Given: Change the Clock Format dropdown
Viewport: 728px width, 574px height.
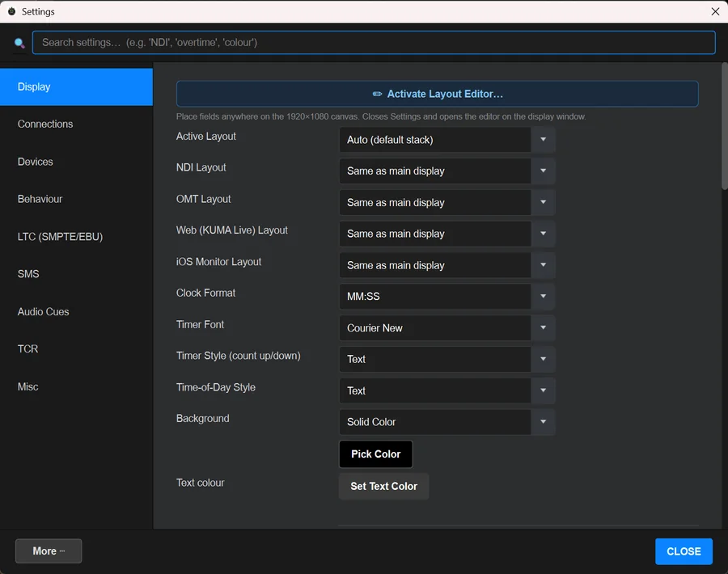Looking at the screenshot, I should click(x=447, y=296).
